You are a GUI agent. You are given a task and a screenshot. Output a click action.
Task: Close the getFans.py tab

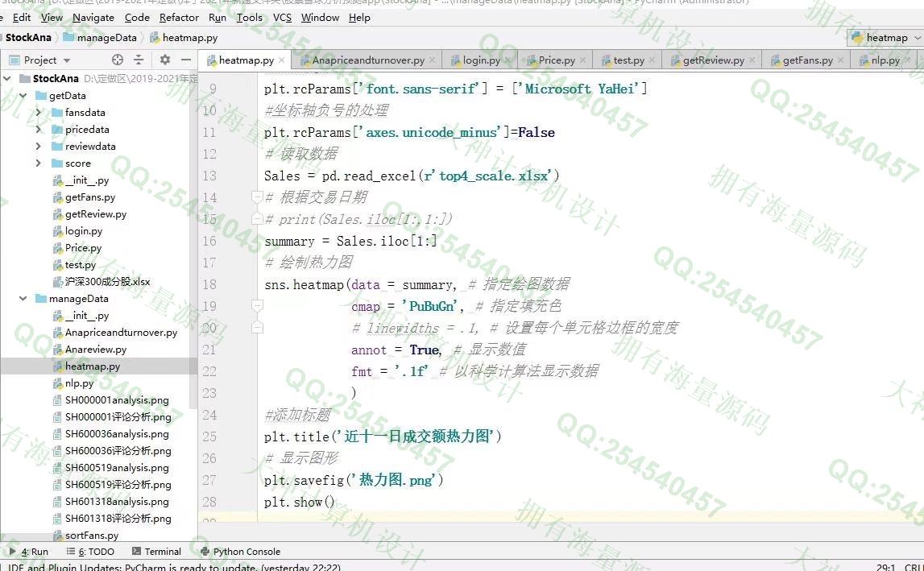pyautogui.click(x=840, y=60)
